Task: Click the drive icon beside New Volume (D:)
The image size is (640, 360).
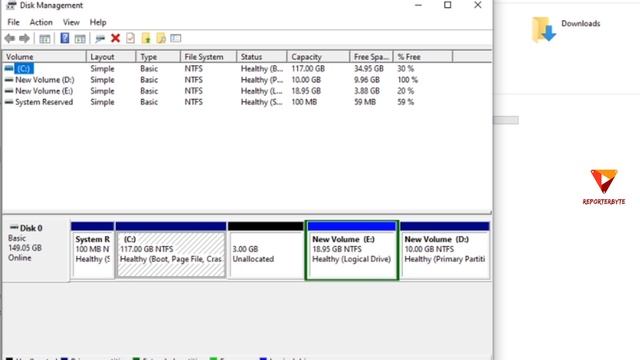Action: [9, 80]
